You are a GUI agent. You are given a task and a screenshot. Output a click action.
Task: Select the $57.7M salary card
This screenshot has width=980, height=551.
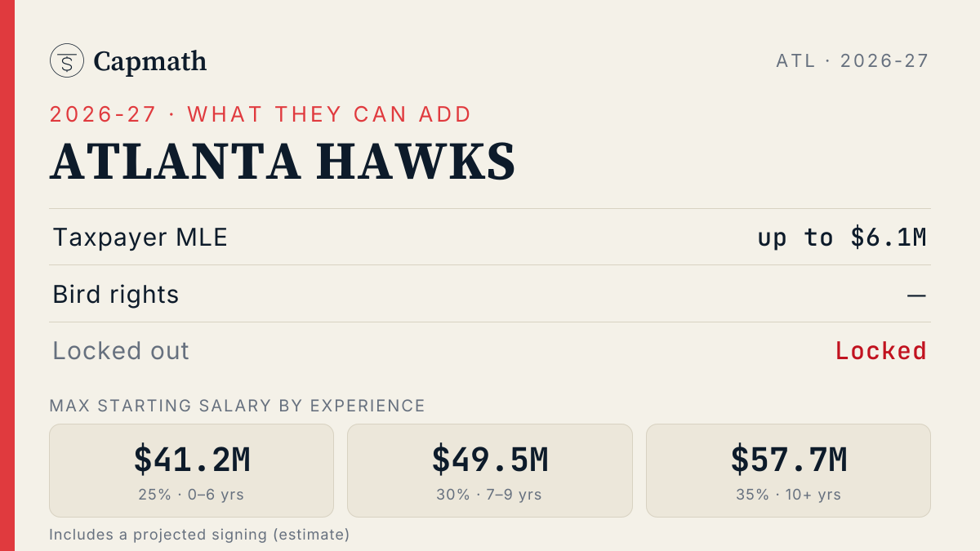click(x=788, y=470)
